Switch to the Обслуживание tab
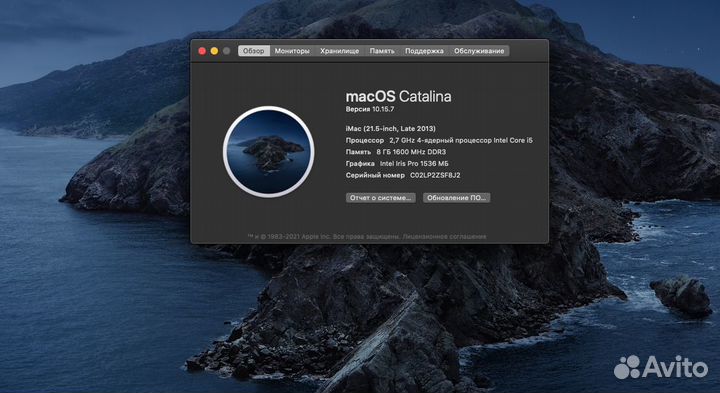The width and height of the screenshot is (720, 393). [479, 51]
